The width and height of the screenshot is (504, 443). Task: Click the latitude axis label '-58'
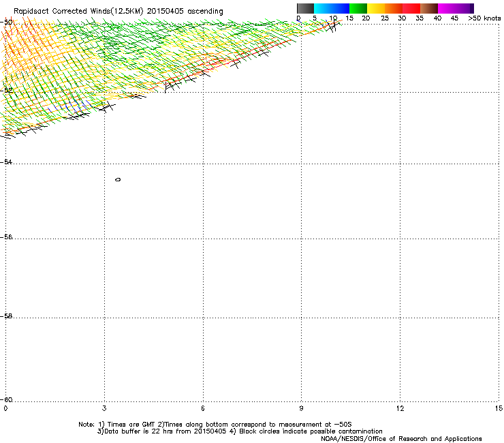tap(6, 316)
